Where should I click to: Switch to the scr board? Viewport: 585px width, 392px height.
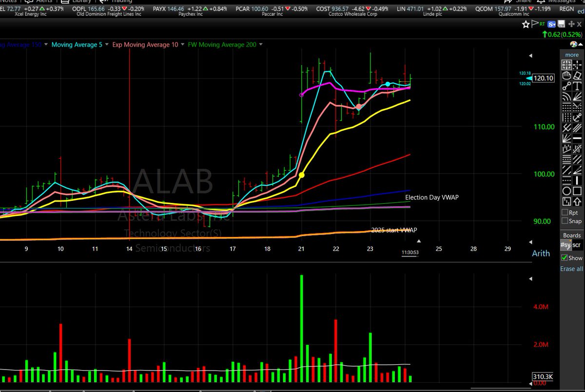tap(577, 245)
